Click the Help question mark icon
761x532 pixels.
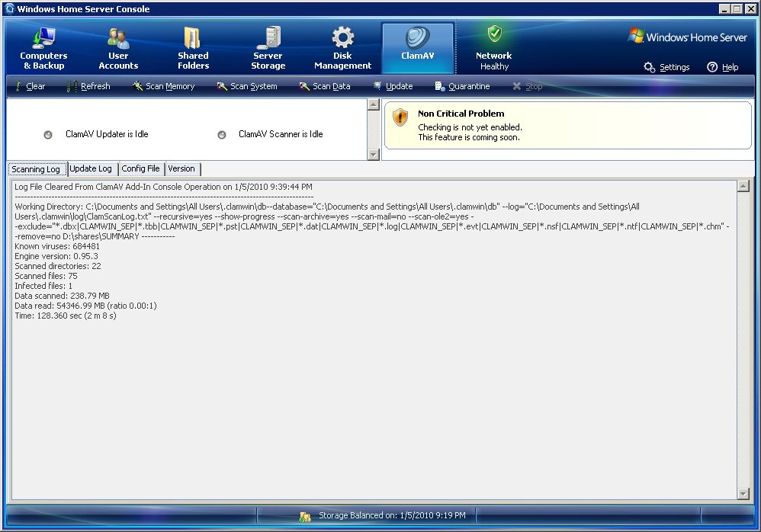(712, 67)
